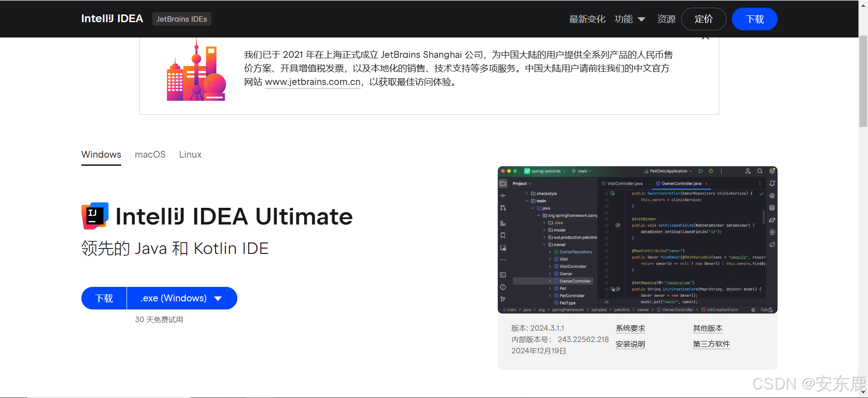Collapse the owner package in project tree
Image resolution: width=868 pixels, height=398 pixels.
[x=544, y=244]
